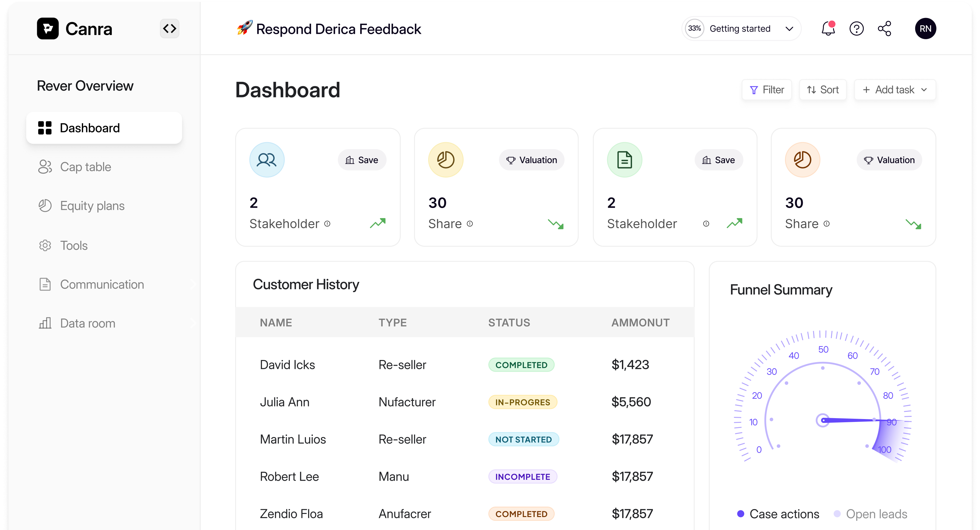Expand the Communication submenu arrow

click(193, 284)
